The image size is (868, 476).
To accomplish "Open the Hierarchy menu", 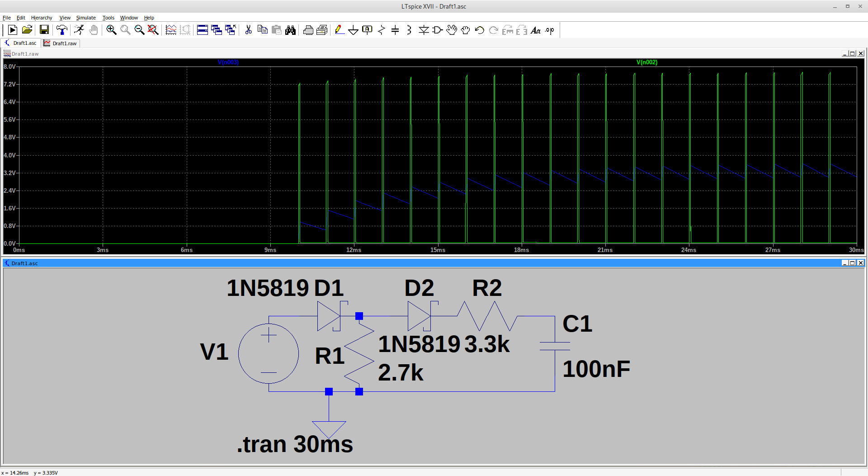I will [x=42, y=18].
